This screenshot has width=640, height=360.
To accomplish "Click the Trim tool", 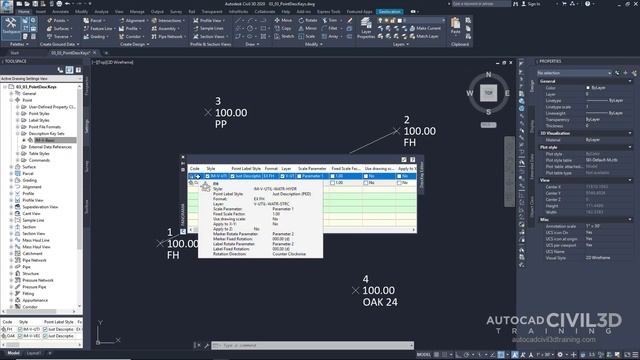I will coord(330,20).
